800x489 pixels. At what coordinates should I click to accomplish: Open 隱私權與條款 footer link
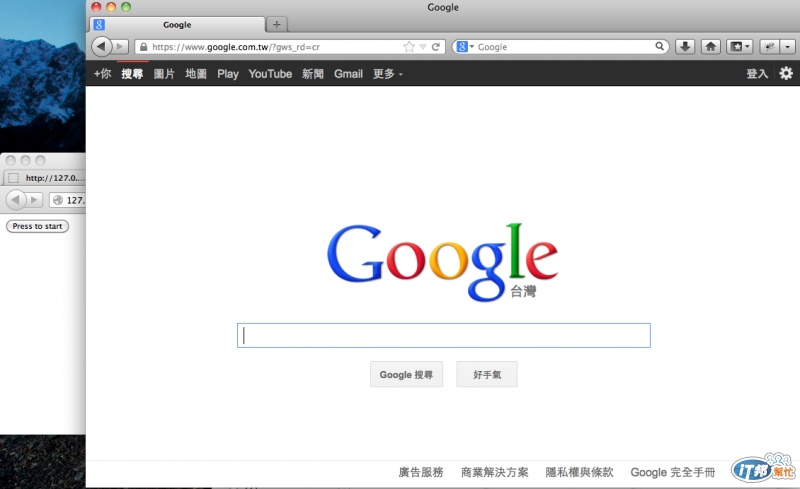click(x=579, y=472)
